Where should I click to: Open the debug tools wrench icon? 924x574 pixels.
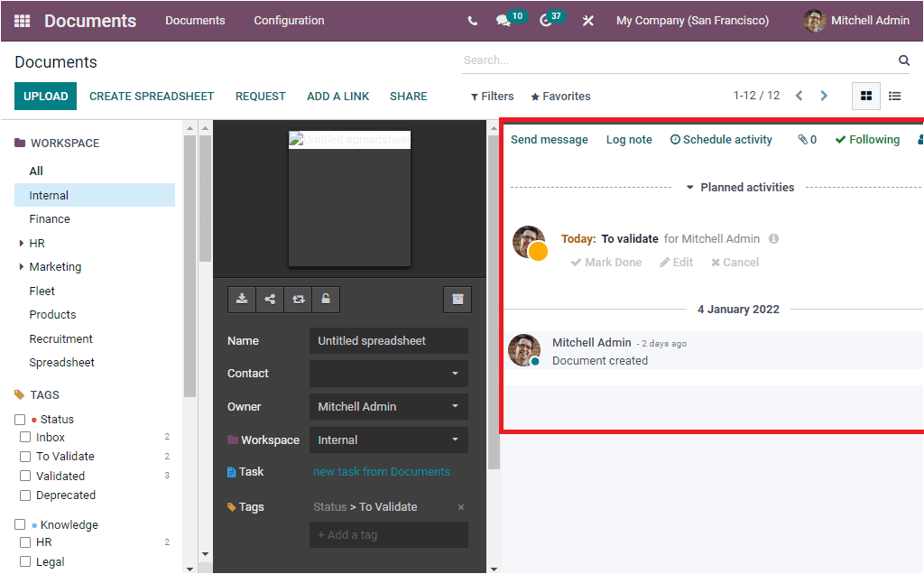tap(588, 22)
